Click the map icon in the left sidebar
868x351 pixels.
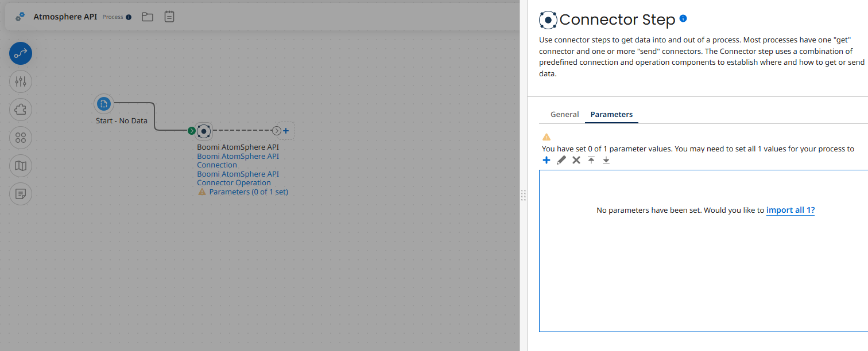click(x=20, y=166)
